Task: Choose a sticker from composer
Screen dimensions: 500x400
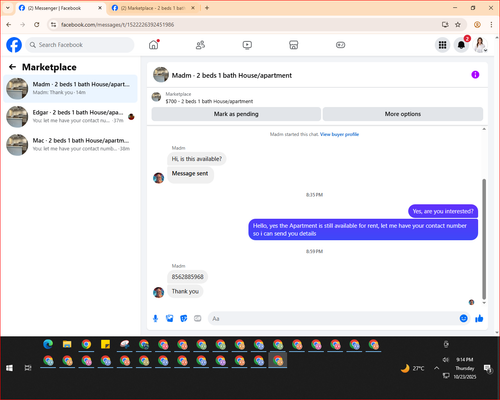Action: tap(184, 319)
